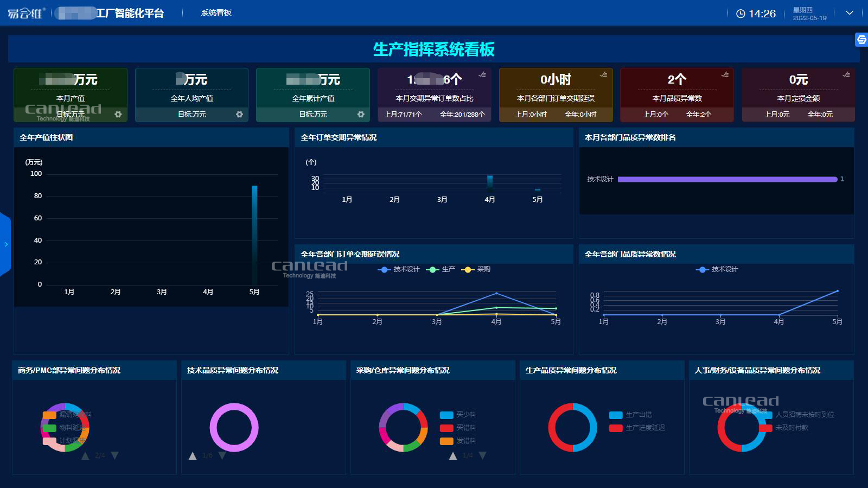
Task: Select the 系统看板 tab in the header
Action: tap(216, 13)
